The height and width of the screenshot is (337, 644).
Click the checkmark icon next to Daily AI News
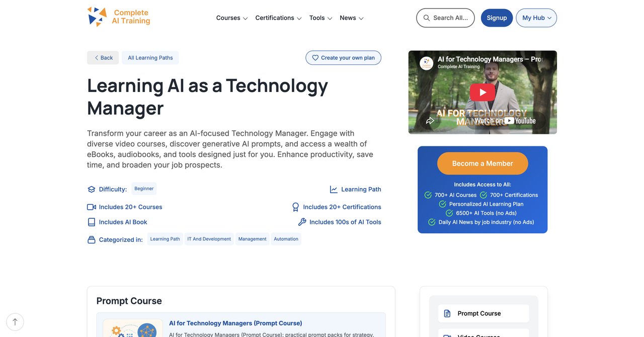pos(432,222)
